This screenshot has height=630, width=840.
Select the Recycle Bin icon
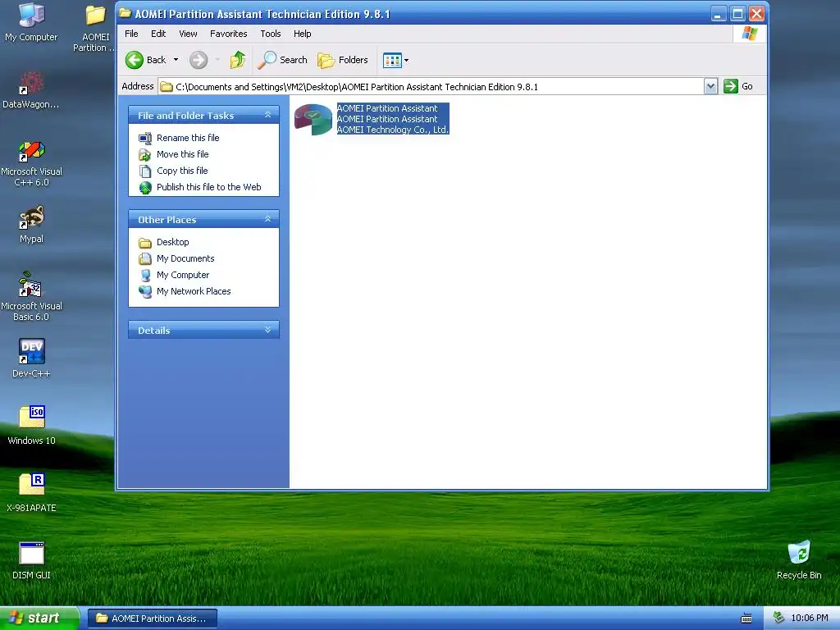click(x=799, y=560)
